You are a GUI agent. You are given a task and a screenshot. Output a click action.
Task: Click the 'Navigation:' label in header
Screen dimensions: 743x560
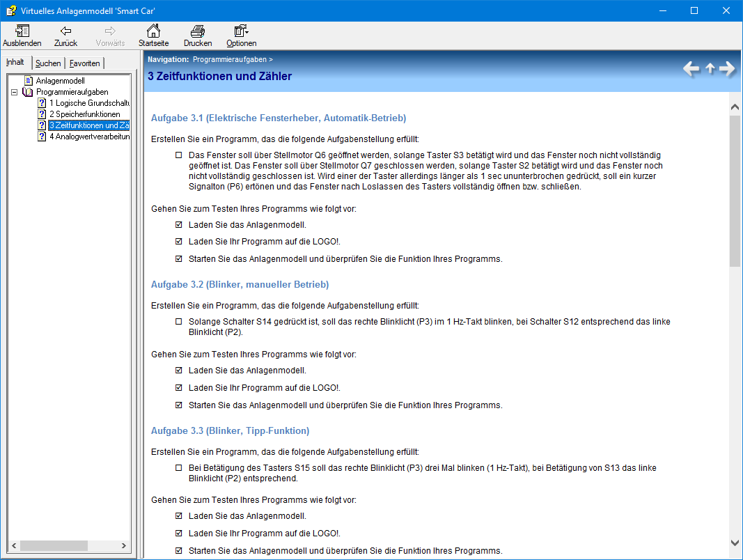click(169, 59)
